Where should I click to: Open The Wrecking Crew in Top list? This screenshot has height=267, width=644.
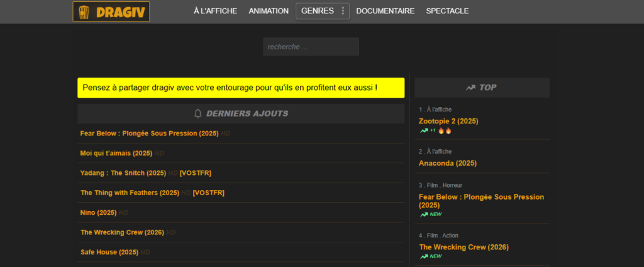[464, 247]
